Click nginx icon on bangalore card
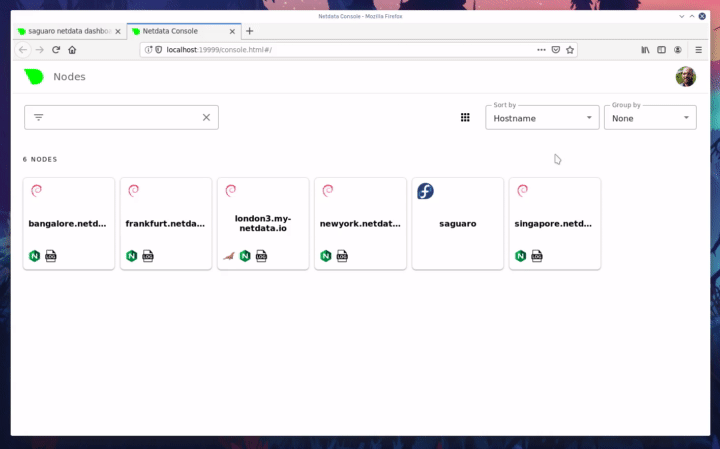Screen dimensions: 720x449 point(34,256)
